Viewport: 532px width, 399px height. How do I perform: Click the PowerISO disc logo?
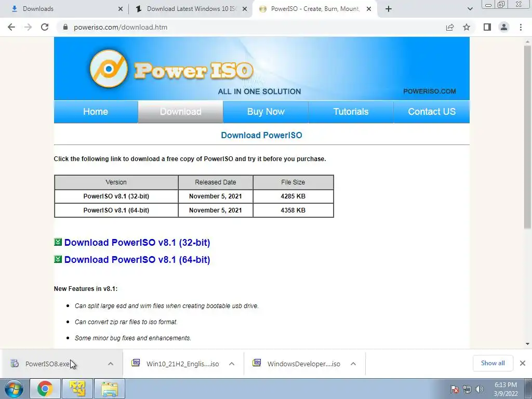click(109, 69)
